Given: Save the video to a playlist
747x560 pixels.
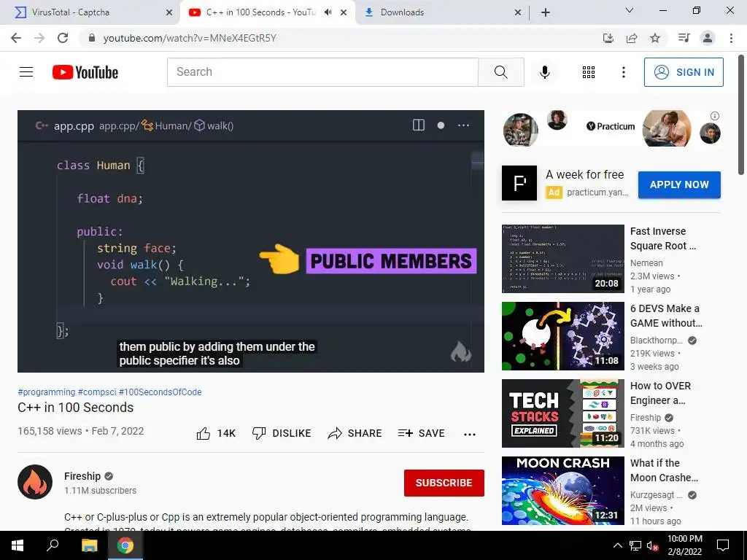Looking at the screenshot, I should [421, 433].
